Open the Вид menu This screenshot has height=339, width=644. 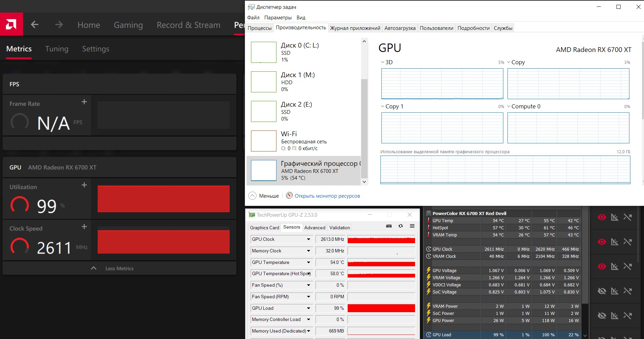(301, 18)
